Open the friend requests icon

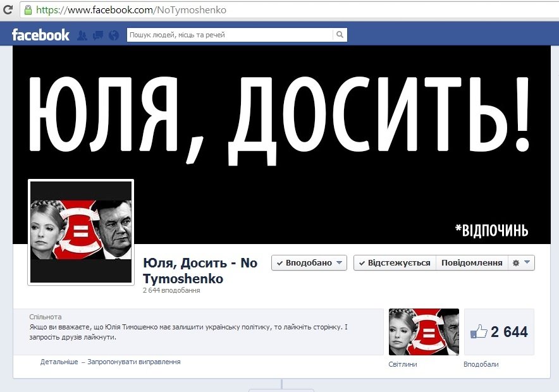pos(82,35)
